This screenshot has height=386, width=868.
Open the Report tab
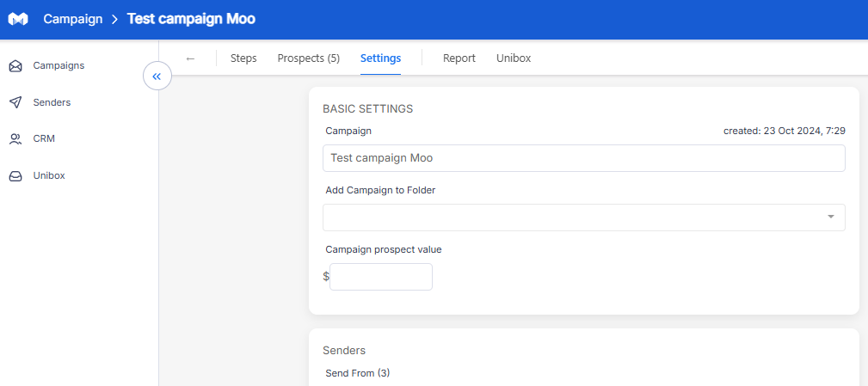tap(459, 58)
